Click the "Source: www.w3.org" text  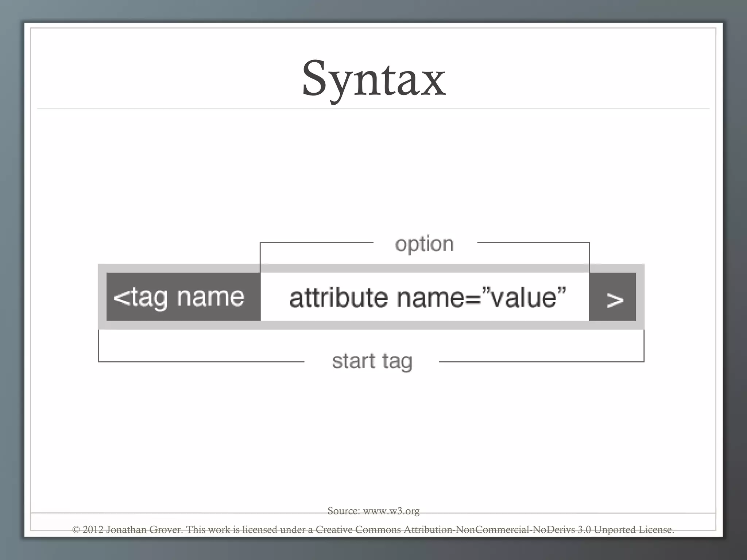click(x=373, y=511)
